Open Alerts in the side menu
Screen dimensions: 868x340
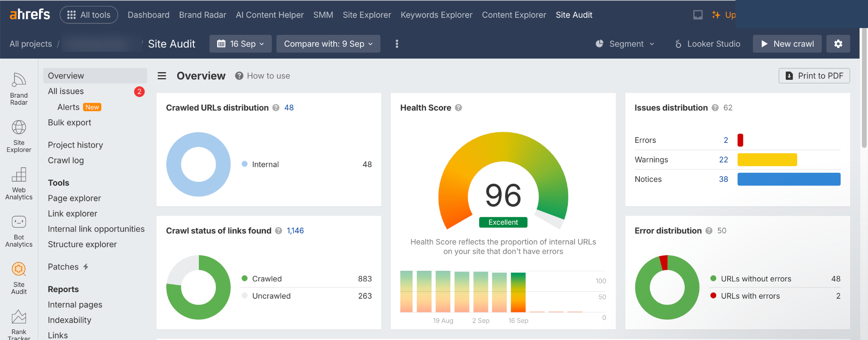tap(68, 107)
